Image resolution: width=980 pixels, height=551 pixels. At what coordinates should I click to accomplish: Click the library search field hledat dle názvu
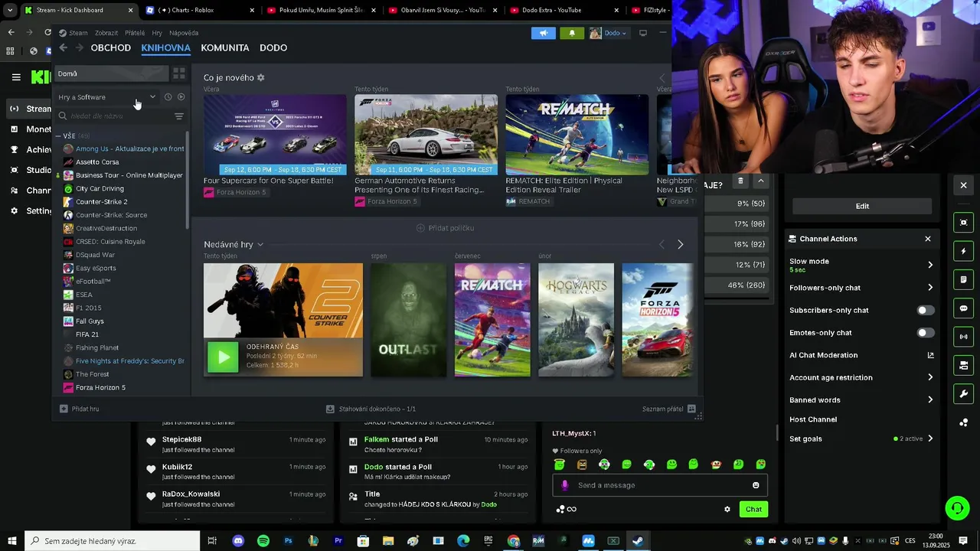pos(115,116)
